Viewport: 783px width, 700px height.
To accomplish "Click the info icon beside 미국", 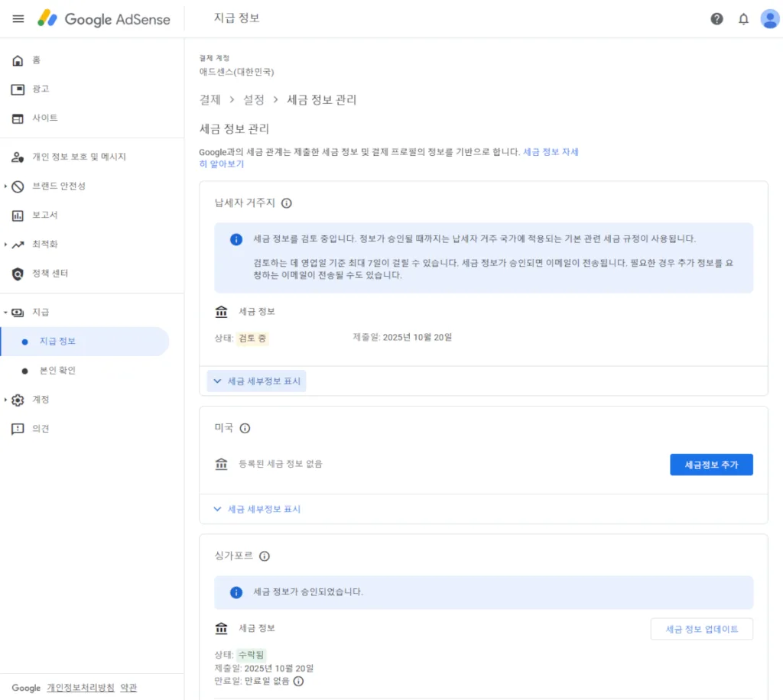I will click(x=245, y=429).
